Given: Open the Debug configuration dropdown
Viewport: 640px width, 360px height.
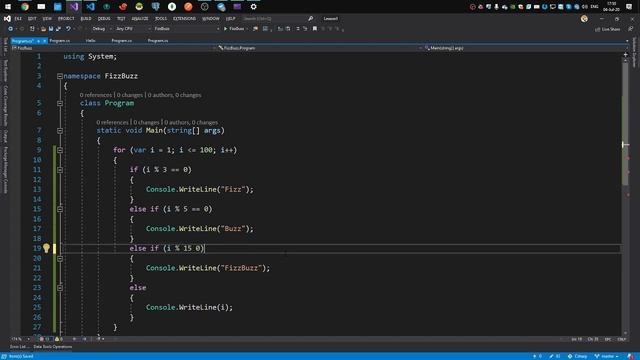Looking at the screenshot, I should pos(102,29).
